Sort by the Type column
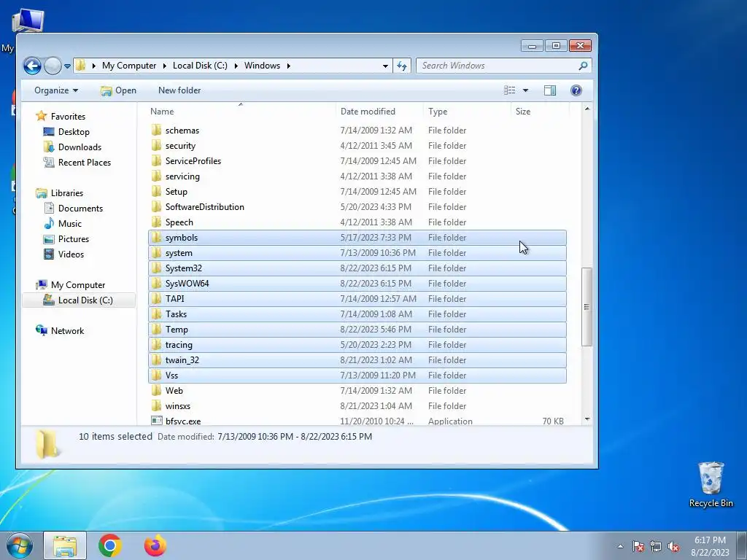The height and width of the screenshot is (560, 747). tap(466, 112)
